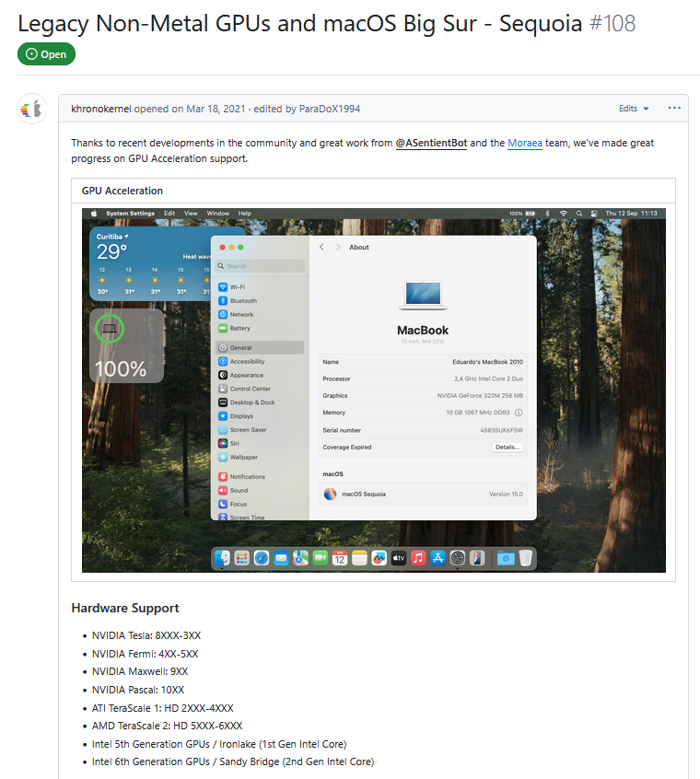Select Sound in the settings sidebar
Screen dimensions: 700x779
261,491
